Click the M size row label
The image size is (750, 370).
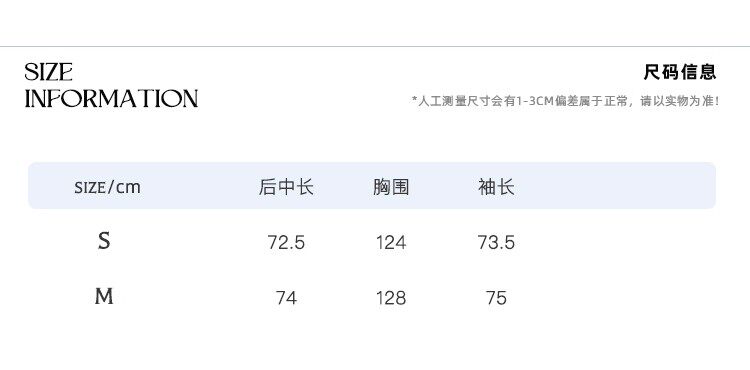104,296
